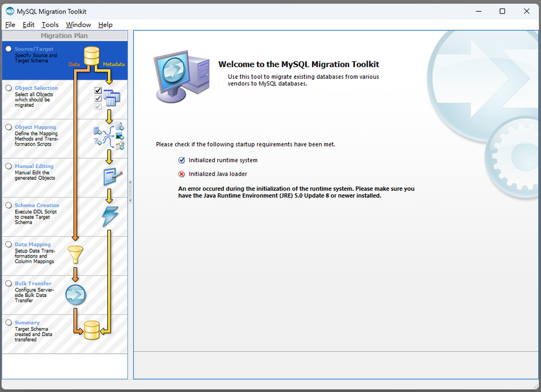The image size is (541, 392).
Task: Open the File menu
Action: tap(9, 25)
